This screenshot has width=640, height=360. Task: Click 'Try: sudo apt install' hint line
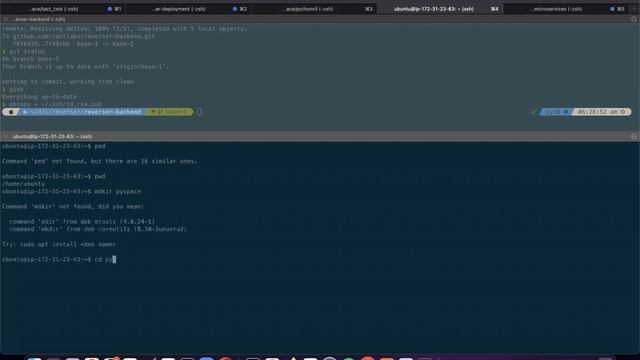(59, 244)
